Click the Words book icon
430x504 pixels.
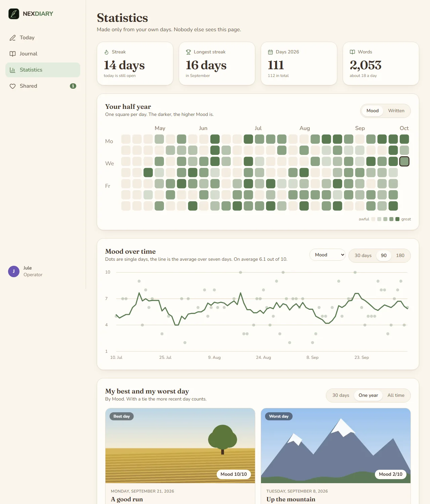(352, 52)
